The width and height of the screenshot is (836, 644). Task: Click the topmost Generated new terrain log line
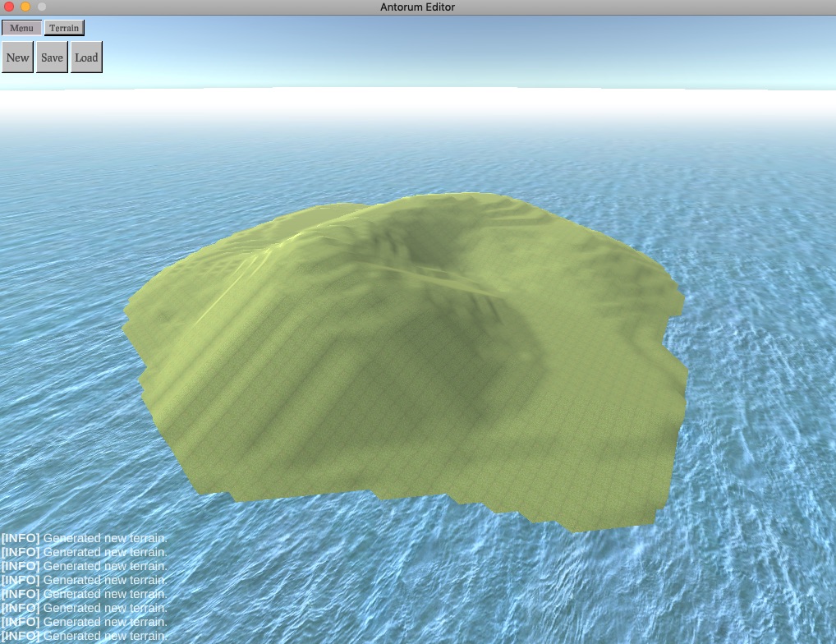point(105,538)
